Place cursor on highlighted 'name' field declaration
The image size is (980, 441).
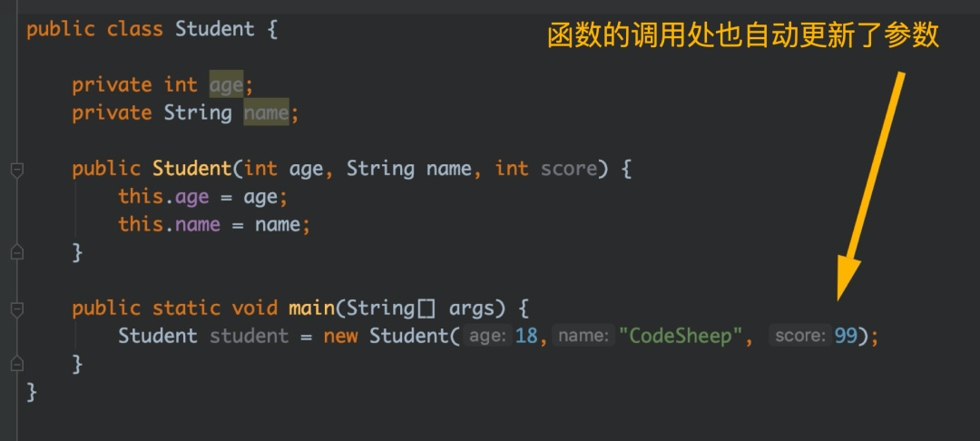(266, 113)
